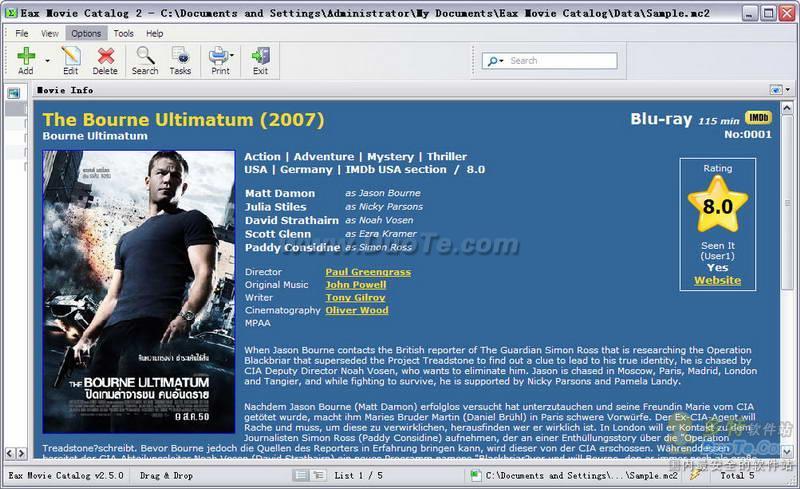800x489 pixels.
Task: Click the 'Action | Adventure | Mystery | Thriller' genre line
Action: [356, 157]
